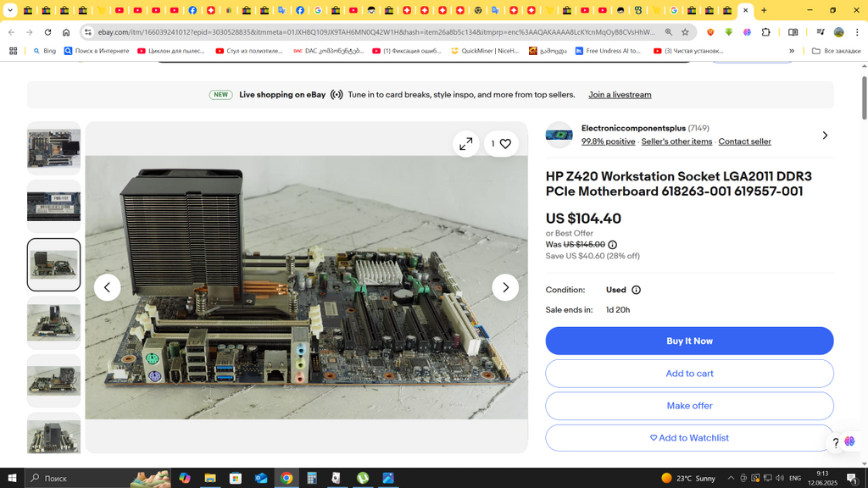The height and width of the screenshot is (488, 868).
Task: Open the browser side panel icon
Action: 793,32
